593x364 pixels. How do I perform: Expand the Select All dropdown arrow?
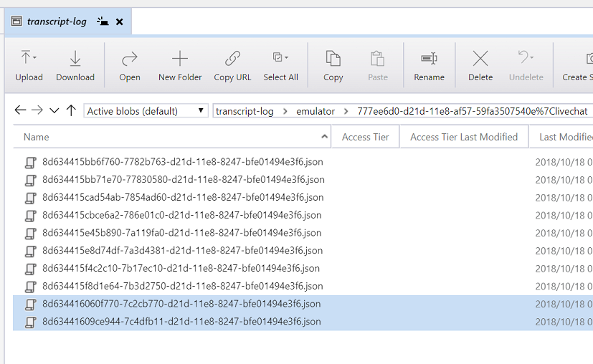pyautogui.click(x=286, y=58)
